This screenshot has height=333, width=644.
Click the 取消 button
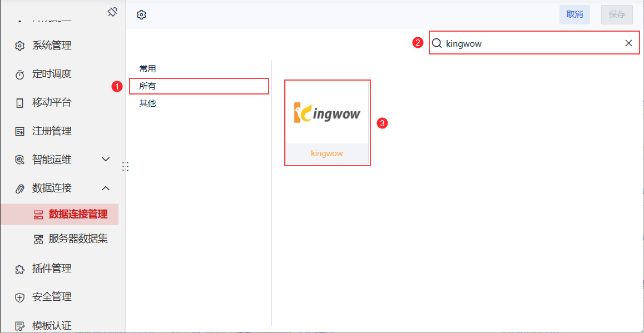[x=574, y=14]
